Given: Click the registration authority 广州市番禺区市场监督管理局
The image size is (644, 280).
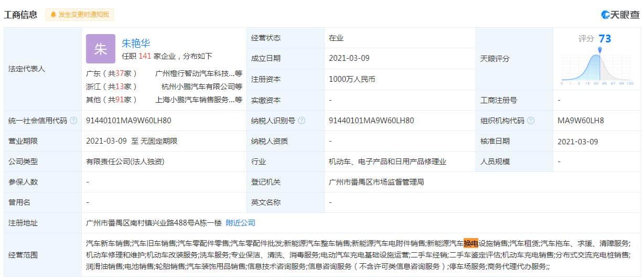Looking at the screenshot, I should 376,182.
